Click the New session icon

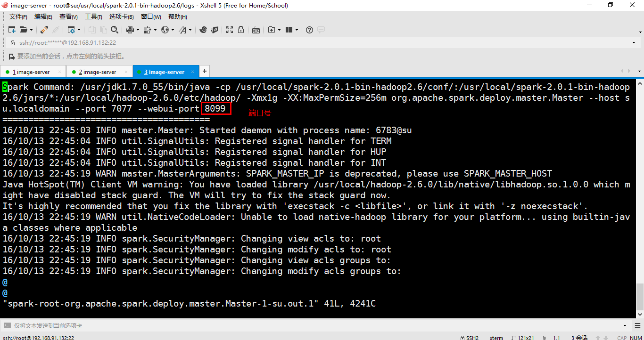click(x=12, y=30)
